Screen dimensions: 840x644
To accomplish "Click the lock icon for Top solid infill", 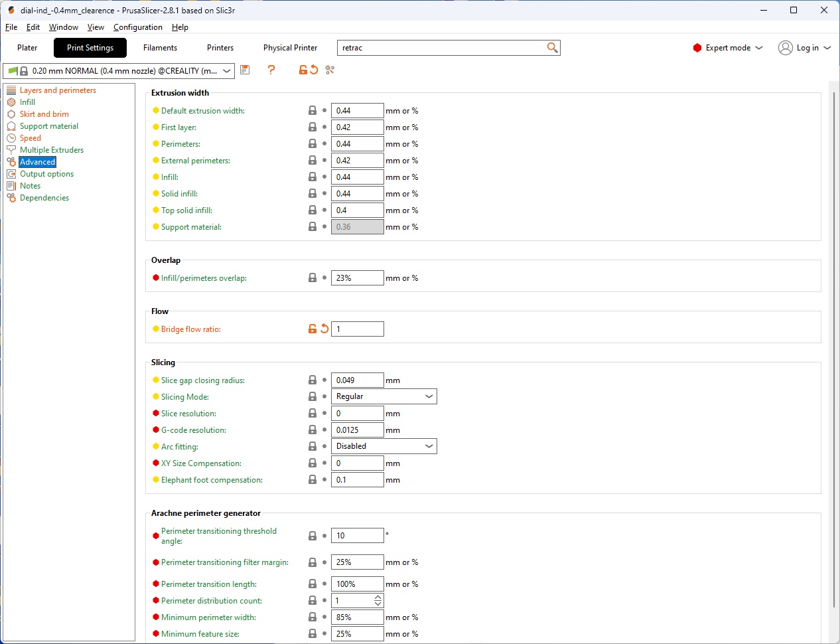I will (x=313, y=210).
